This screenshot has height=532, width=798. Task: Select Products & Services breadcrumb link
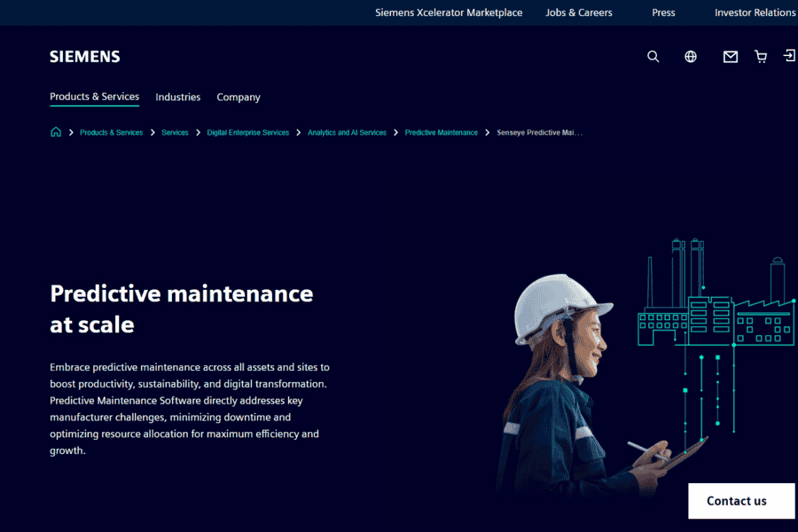pyautogui.click(x=112, y=132)
